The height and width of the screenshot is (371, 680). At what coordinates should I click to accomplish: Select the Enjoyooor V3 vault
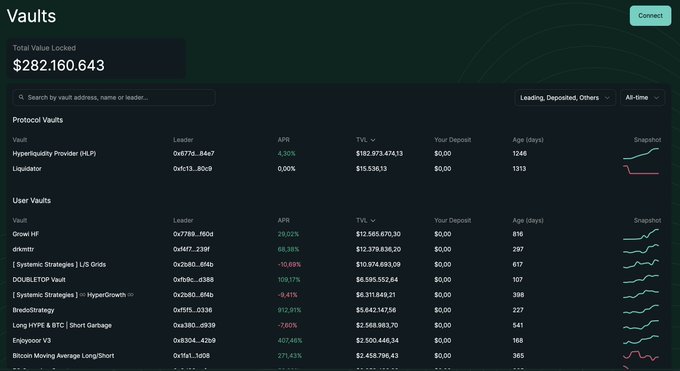pos(32,340)
